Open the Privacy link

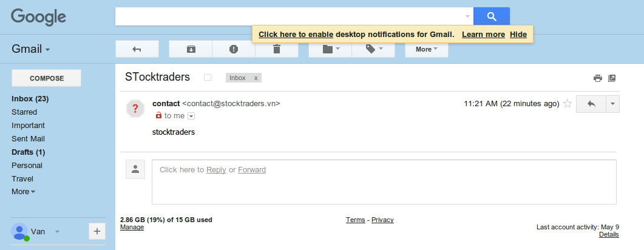pos(382,220)
